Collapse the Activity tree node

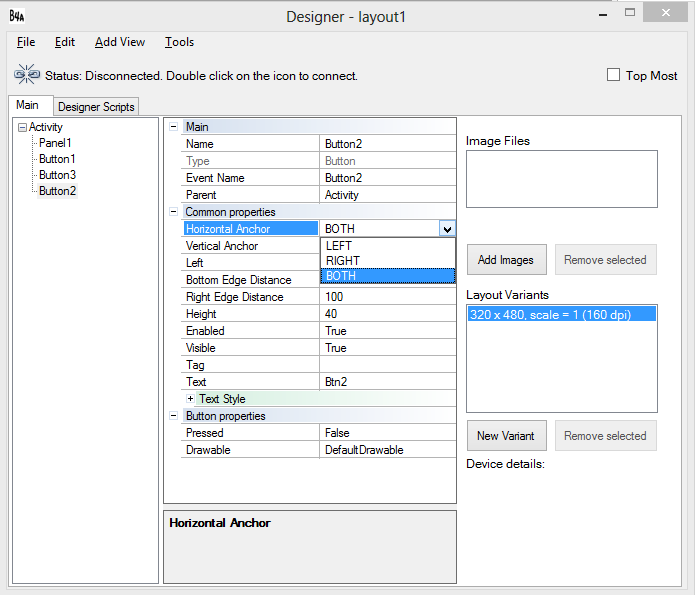point(23,127)
